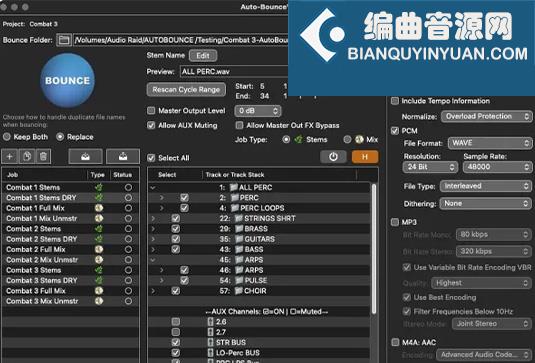Image resolution: width=535 pixels, height=363 pixels.
Task: Enable Allow Master Out FX Bypass
Action: pos(239,125)
